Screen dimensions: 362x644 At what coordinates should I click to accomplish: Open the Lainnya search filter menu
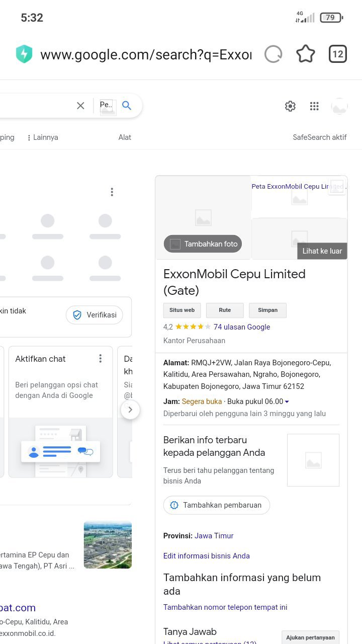43,137
